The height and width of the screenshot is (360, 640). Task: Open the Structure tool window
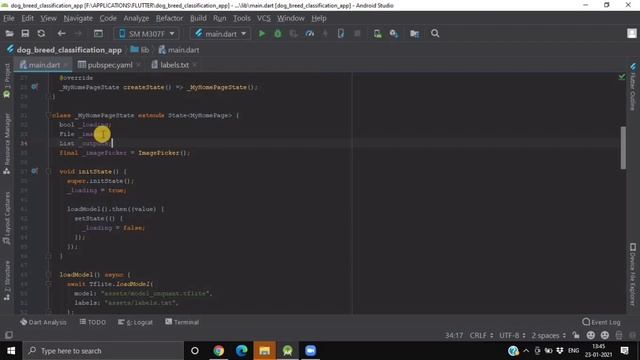(x=7, y=281)
